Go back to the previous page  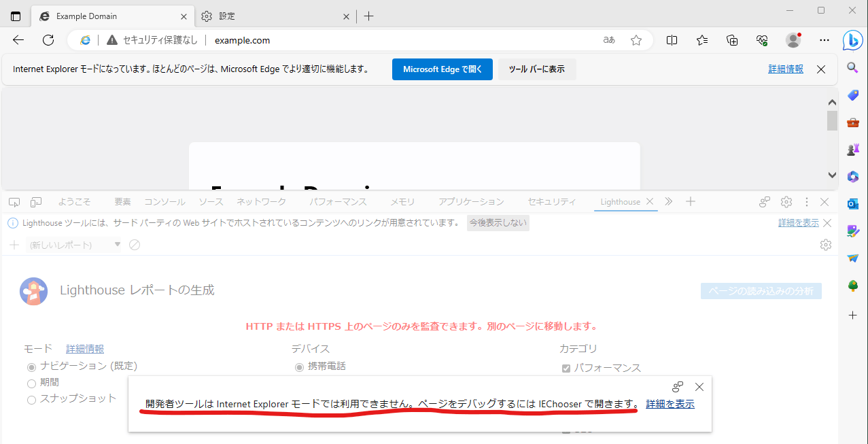point(18,40)
